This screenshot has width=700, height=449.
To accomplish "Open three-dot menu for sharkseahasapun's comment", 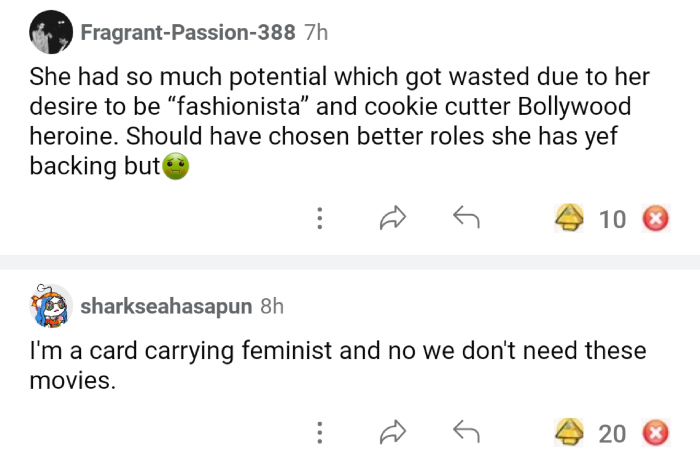I will tap(320, 432).
